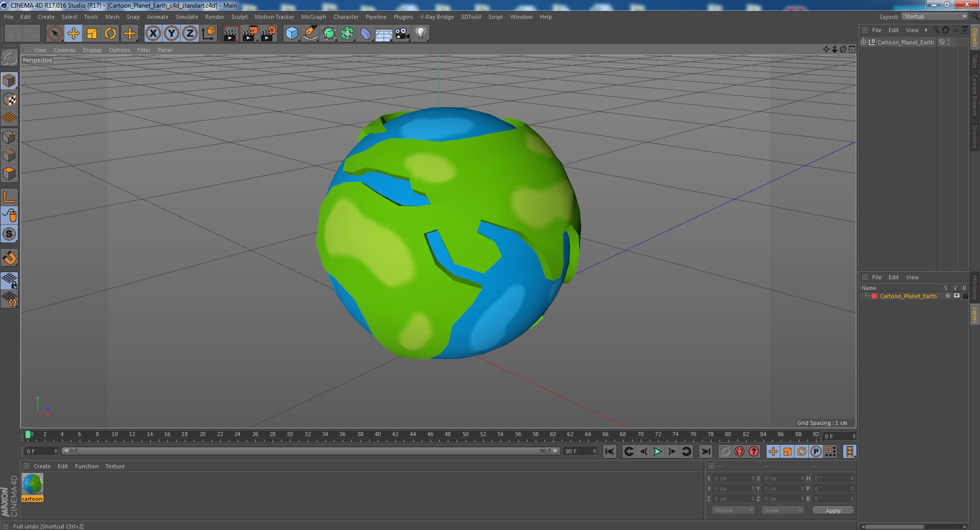Click Render View clapperboard icon
Image resolution: width=980 pixels, height=530 pixels.
pos(231,34)
